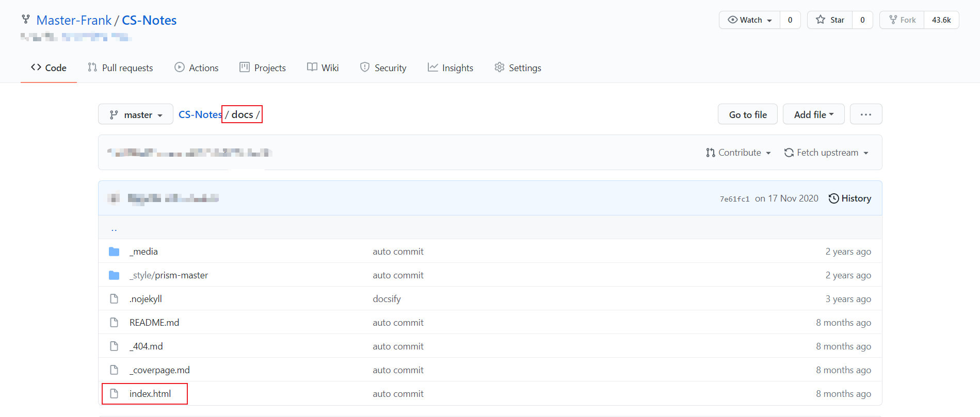Click the fork icon beside the Master-Frank repository title
Screen dimensions: 980x417
[25, 20]
